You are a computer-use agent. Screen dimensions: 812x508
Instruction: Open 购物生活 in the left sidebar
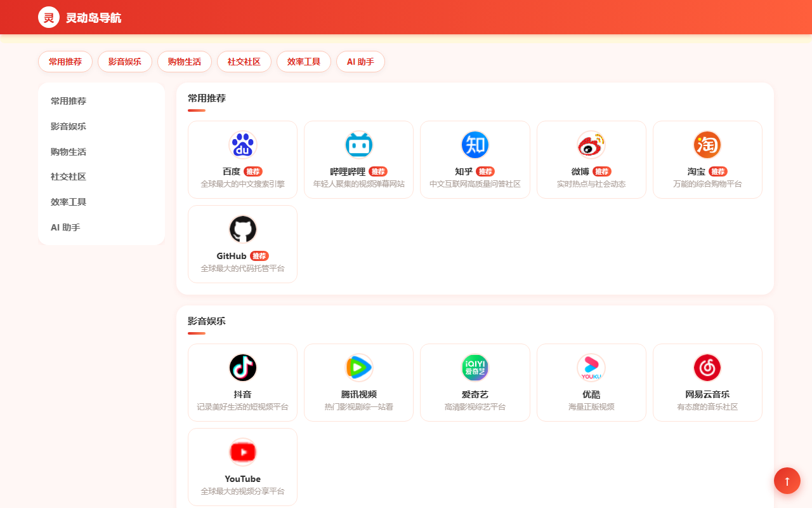[101, 152]
